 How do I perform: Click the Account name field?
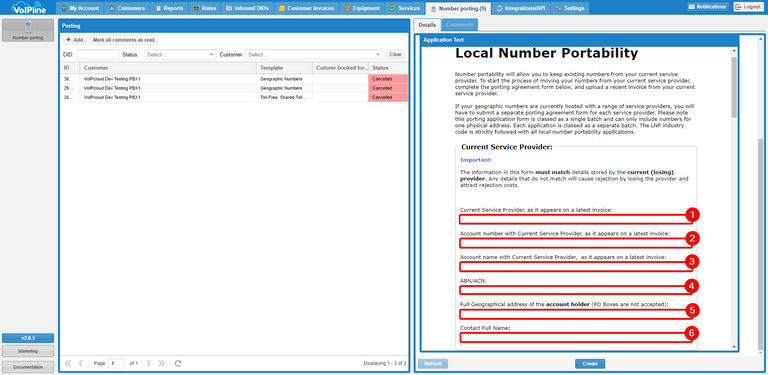click(576, 267)
